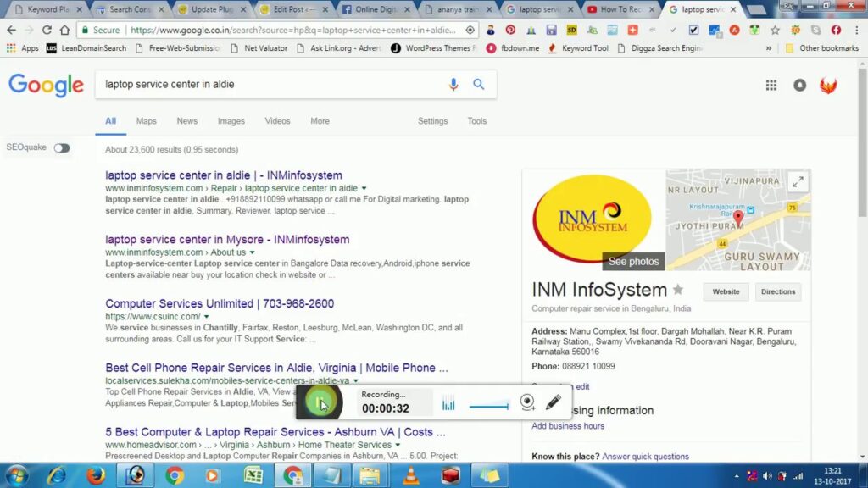Open the Google account avatar menu
Viewport: 868px width, 488px height.
828,86
